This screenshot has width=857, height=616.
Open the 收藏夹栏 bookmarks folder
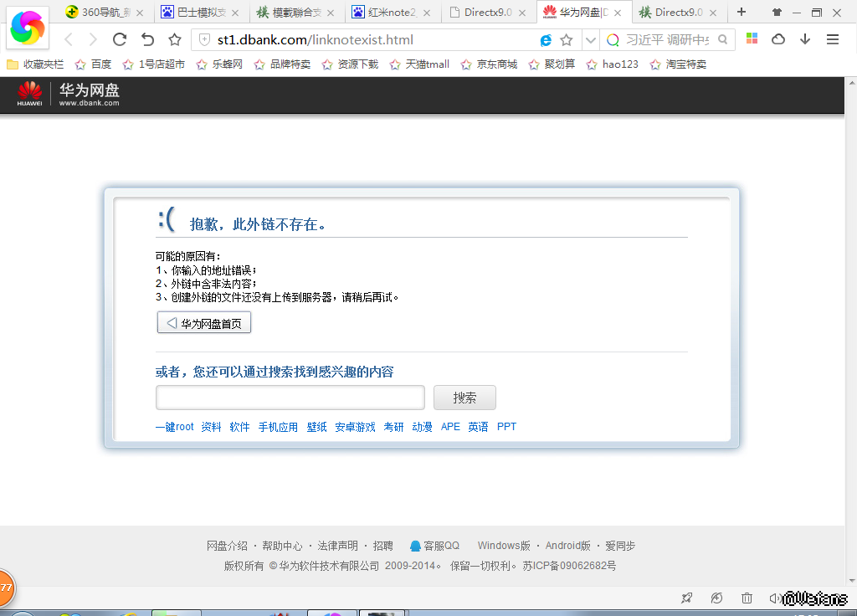(35, 64)
